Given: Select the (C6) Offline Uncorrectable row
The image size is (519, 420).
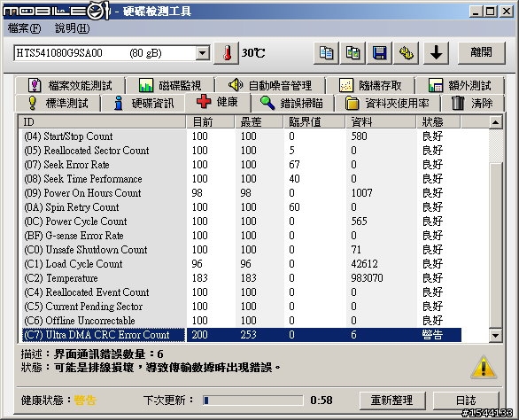Looking at the screenshot, I should (x=241, y=321).
